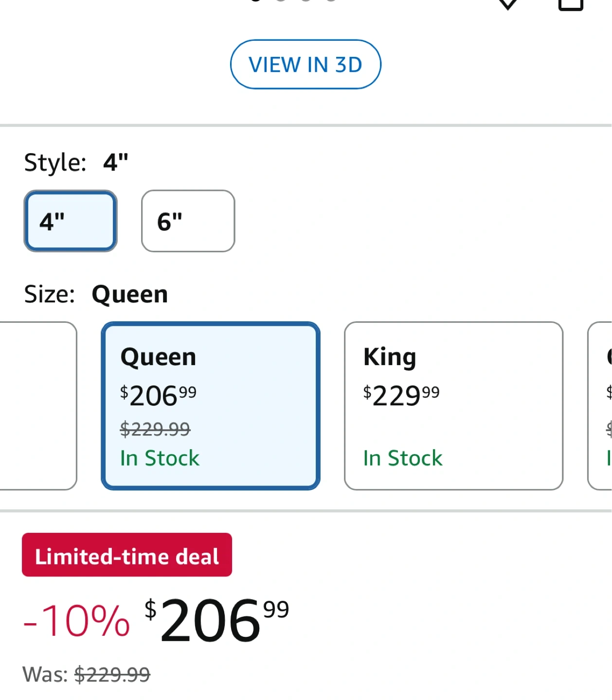The image size is (612, 700).
Task: Pick the King size option
Action: tap(453, 406)
